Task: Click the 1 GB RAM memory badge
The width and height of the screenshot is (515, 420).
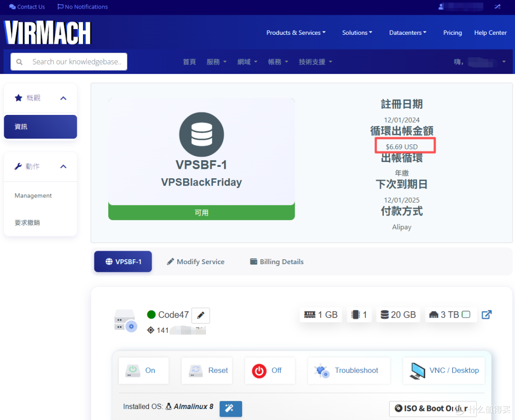Action: coord(321,315)
